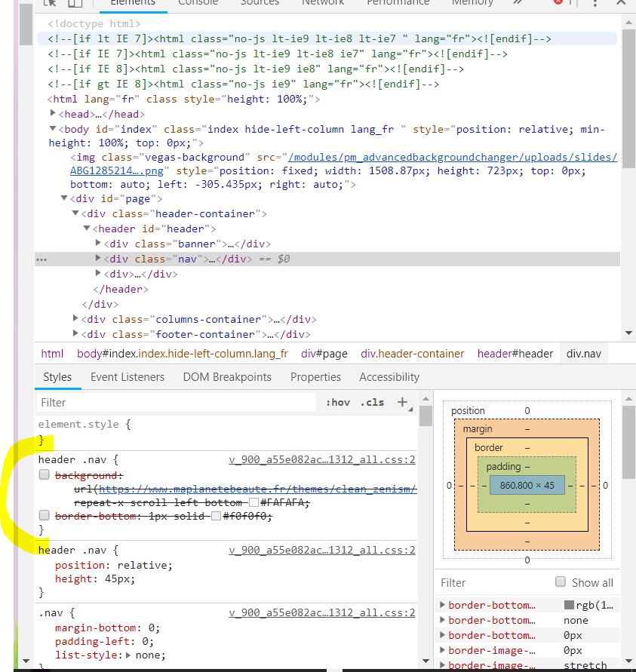
Task: Open the more tabs double-chevron
Action: pyautogui.click(x=518, y=2)
